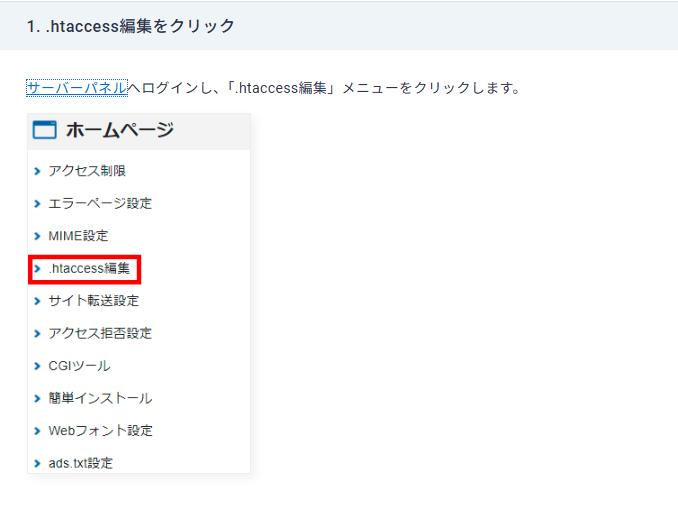Click chevron beside アクセス制限

[37, 171]
